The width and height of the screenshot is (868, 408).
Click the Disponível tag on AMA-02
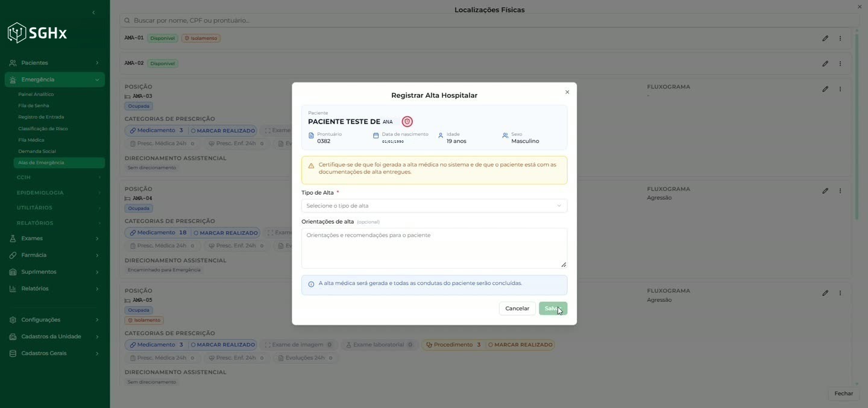coord(163,63)
